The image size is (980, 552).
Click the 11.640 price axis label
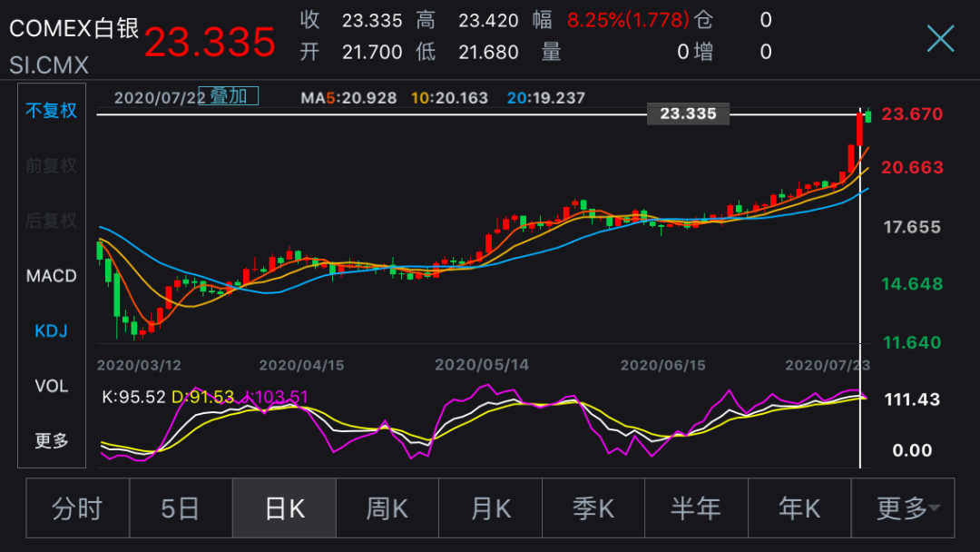pos(912,342)
